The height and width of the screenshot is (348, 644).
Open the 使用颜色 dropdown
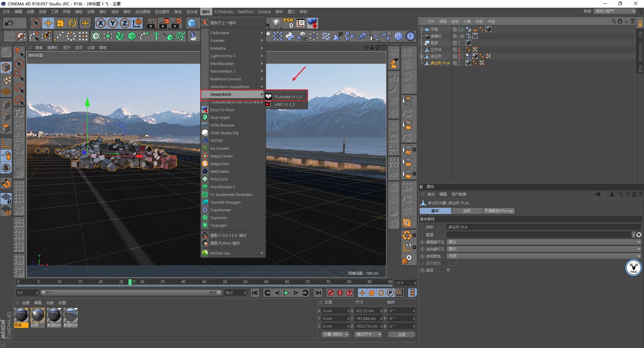(x=544, y=256)
